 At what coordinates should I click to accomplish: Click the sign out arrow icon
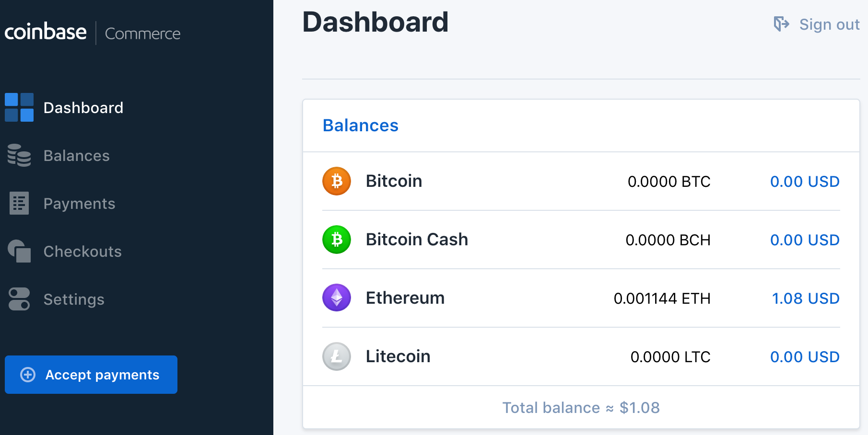point(781,23)
